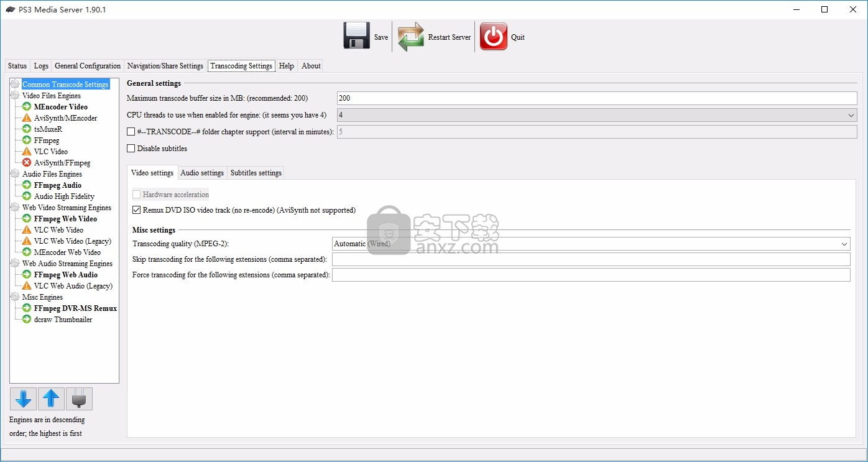Click the green icon beside FFmpeg Audio
This screenshot has height=462, width=868.
(x=27, y=185)
